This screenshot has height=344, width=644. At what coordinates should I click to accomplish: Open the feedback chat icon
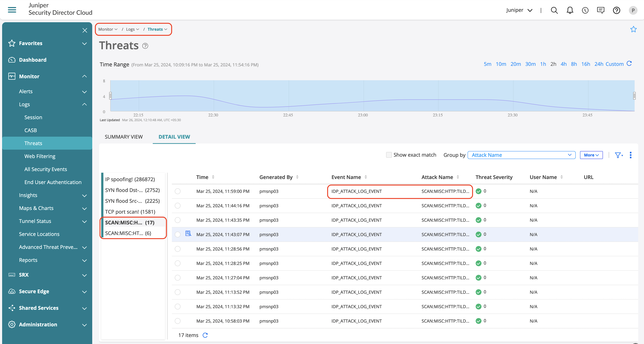pos(600,10)
